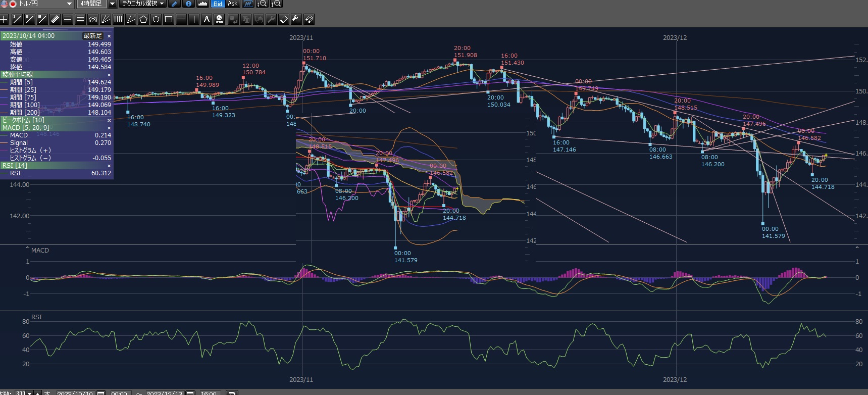This screenshot has height=395, width=868.
Task: Switch price display to Ask
Action: (232, 4)
